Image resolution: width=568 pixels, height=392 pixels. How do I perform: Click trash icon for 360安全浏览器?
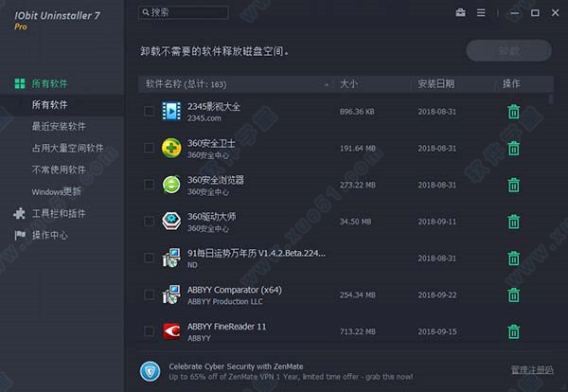tap(513, 185)
